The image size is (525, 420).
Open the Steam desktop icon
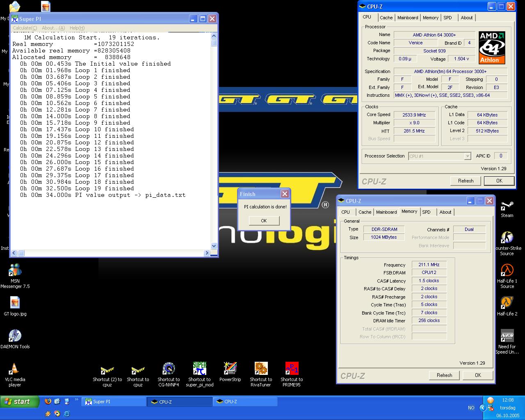pos(507,209)
